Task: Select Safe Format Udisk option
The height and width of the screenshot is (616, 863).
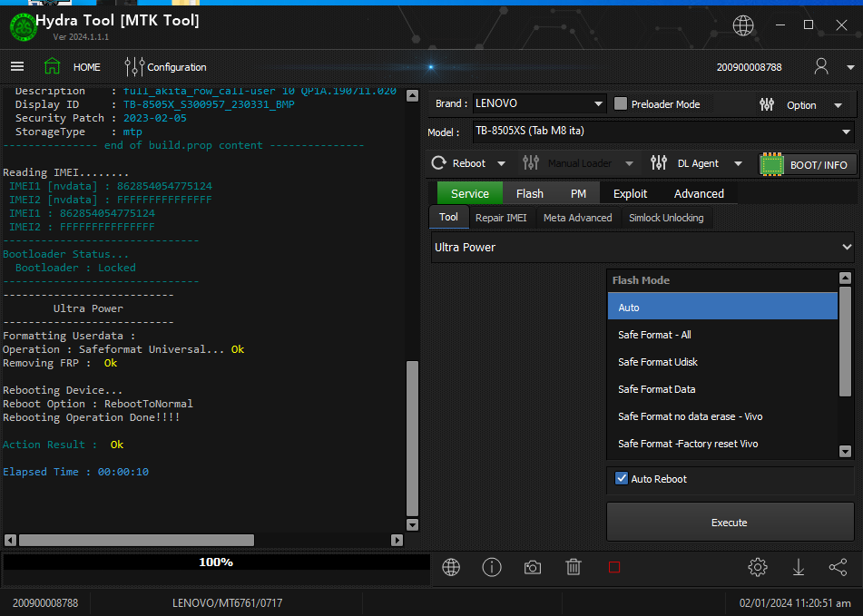Action: pyautogui.click(x=722, y=362)
